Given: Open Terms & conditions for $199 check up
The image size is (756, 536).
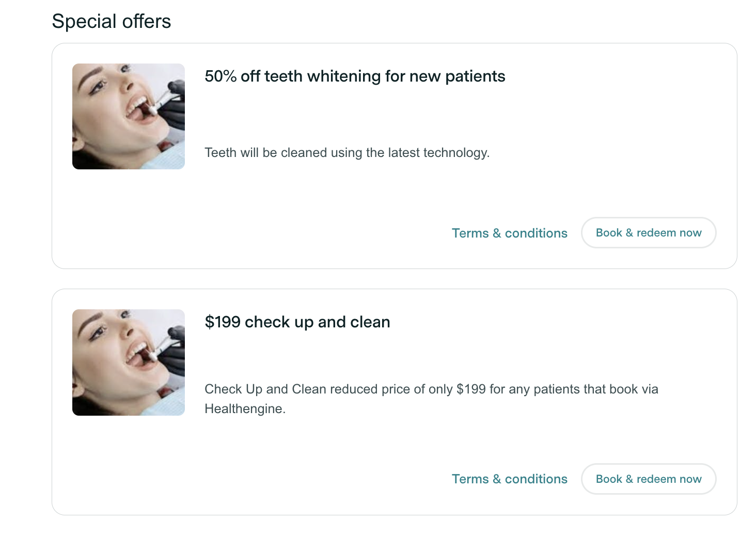Looking at the screenshot, I should tap(509, 479).
